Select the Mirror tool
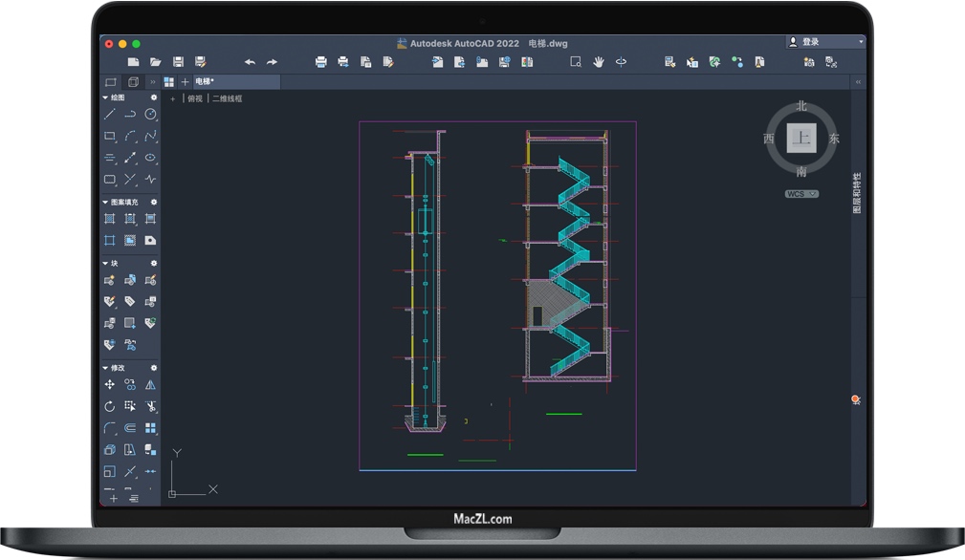 150,384
